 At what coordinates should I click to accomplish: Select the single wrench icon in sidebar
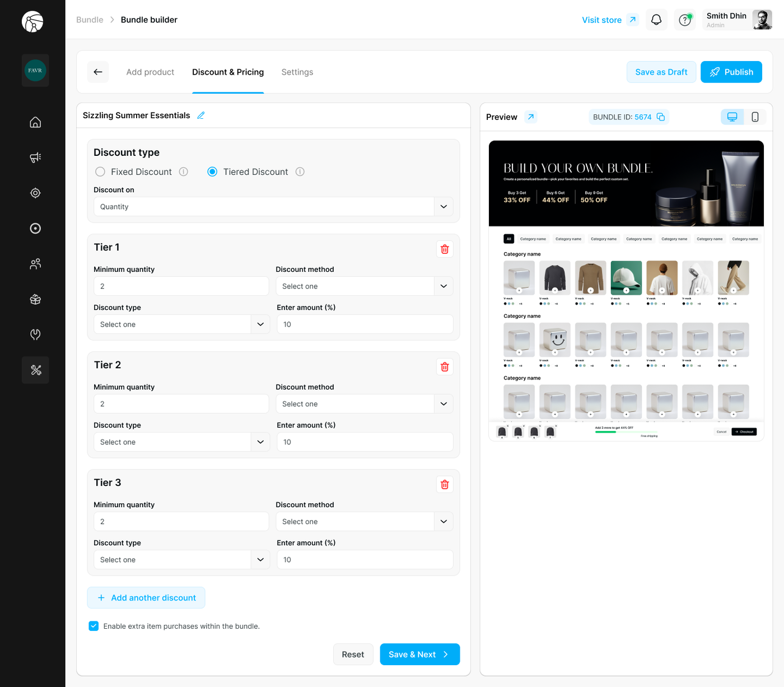(x=35, y=335)
